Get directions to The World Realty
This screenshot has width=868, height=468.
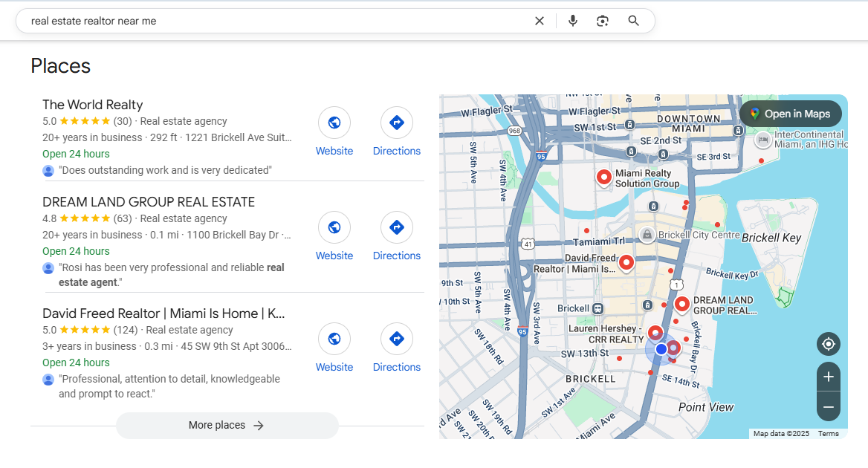[x=396, y=123]
